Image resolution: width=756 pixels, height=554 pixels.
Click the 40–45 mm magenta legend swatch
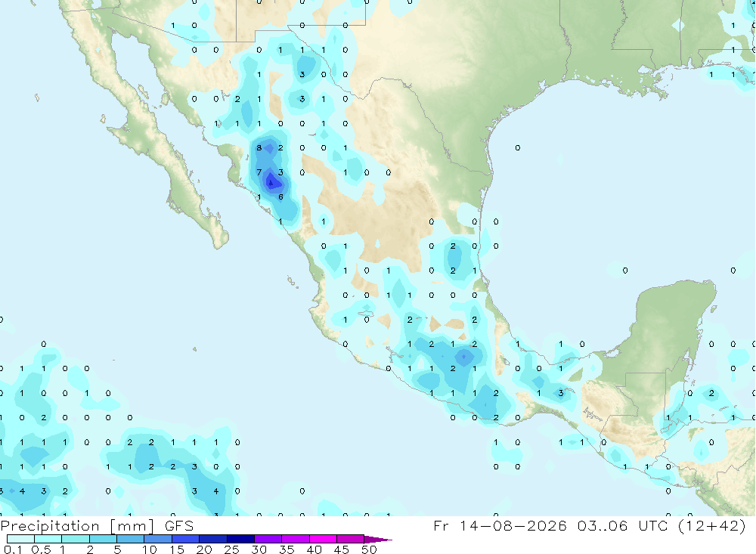[323, 539]
